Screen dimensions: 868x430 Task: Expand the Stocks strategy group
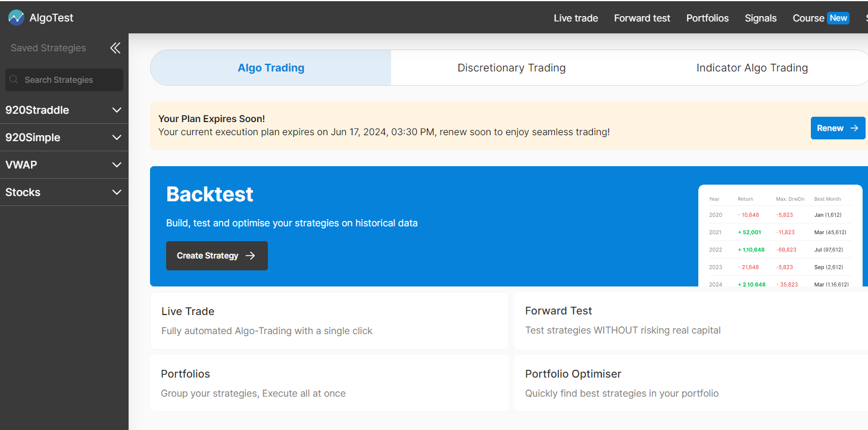tap(117, 192)
